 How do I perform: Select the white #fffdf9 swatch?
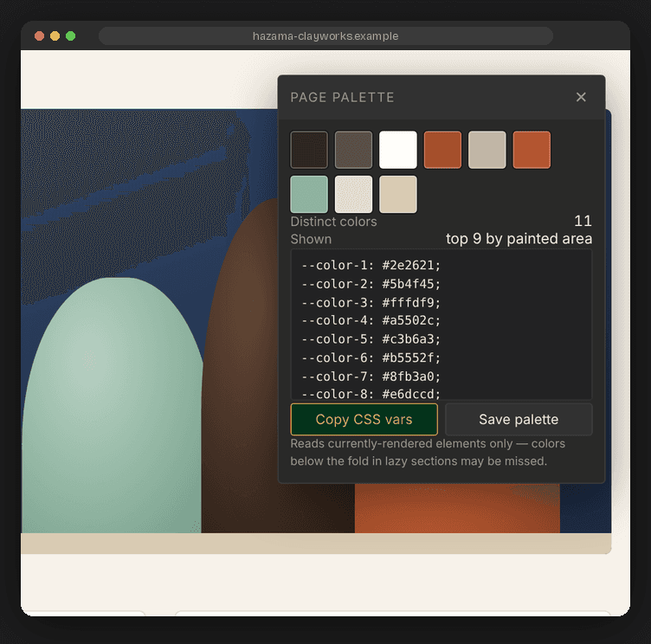(x=397, y=150)
